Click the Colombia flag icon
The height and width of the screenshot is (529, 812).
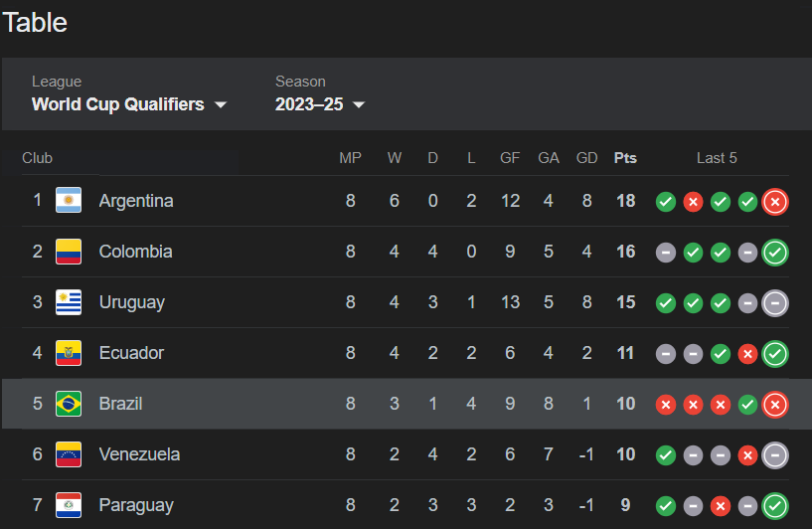click(69, 252)
